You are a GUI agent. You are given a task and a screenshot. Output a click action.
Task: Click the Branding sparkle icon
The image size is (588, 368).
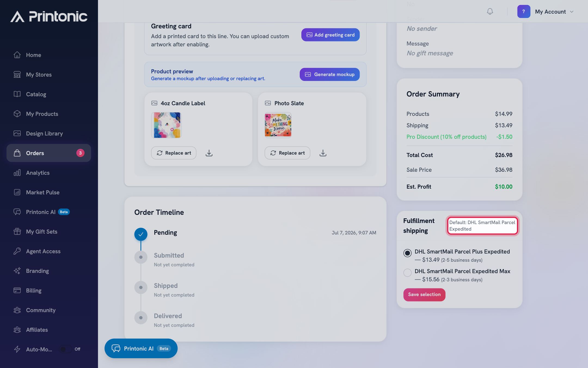coord(17,271)
